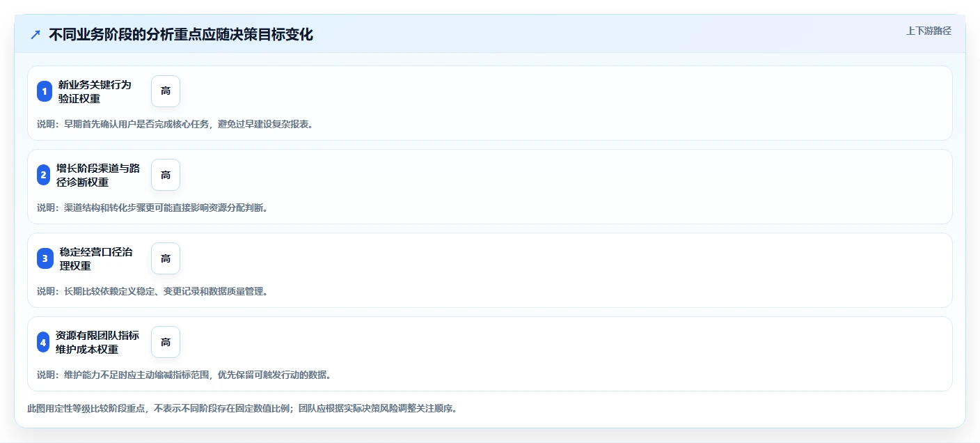Click the footer note starting 此图用定性等级比较阶段重点
Image resolution: width=980 pixels, height=443 pixels.
point(242,408)
